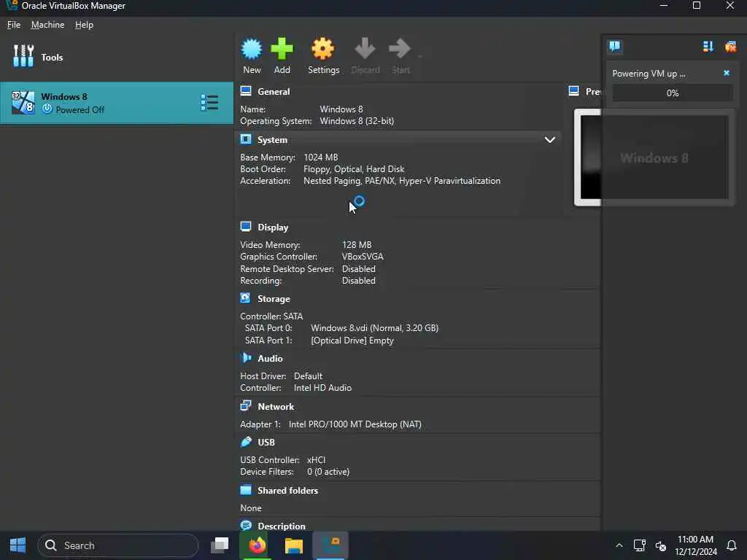The width and height of the screenshot is (747, 560).
Task: Click the VirtualBox taskbar icon
Action: click(330, 545)
